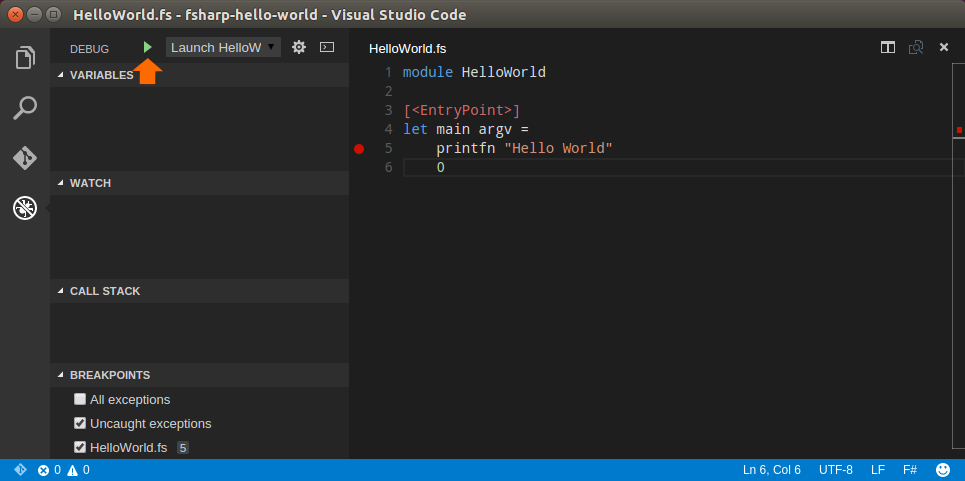Start debugging with the green play button
This screenshot has width=965, height=481.
(x=148, y=47)
